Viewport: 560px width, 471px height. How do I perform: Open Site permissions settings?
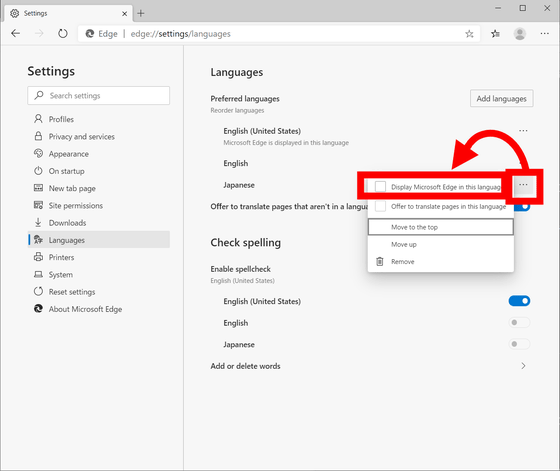coord(99,206)
